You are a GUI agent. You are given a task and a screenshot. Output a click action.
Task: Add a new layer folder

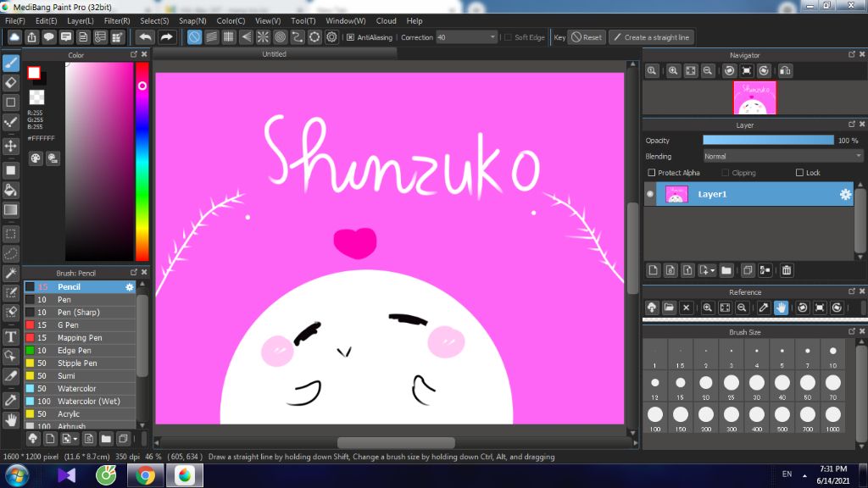[x=726, y=270]
